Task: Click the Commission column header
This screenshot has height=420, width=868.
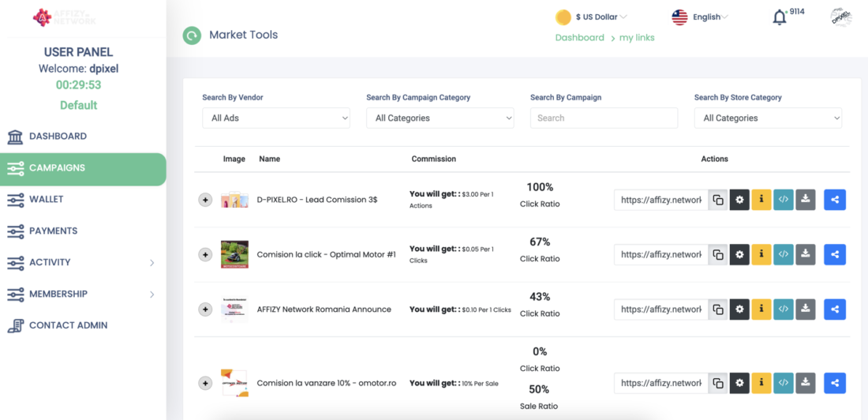Action: click(433, 159)
